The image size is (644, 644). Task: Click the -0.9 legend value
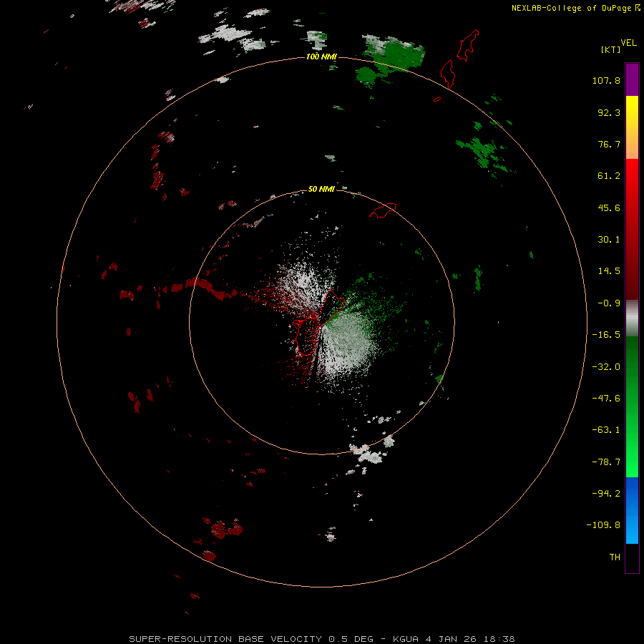pos(609,303)
